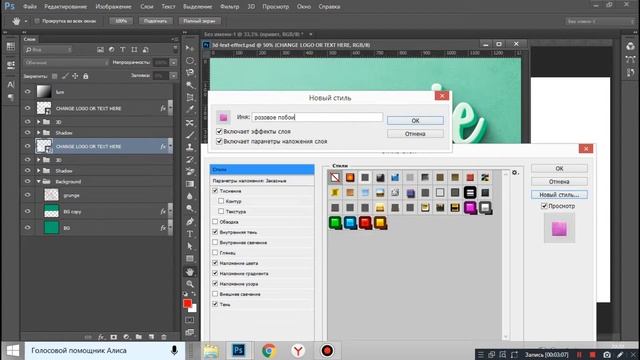This screenshot has height=360, width=640.
Task: Click the lock position icon
Action: (75, 76)
